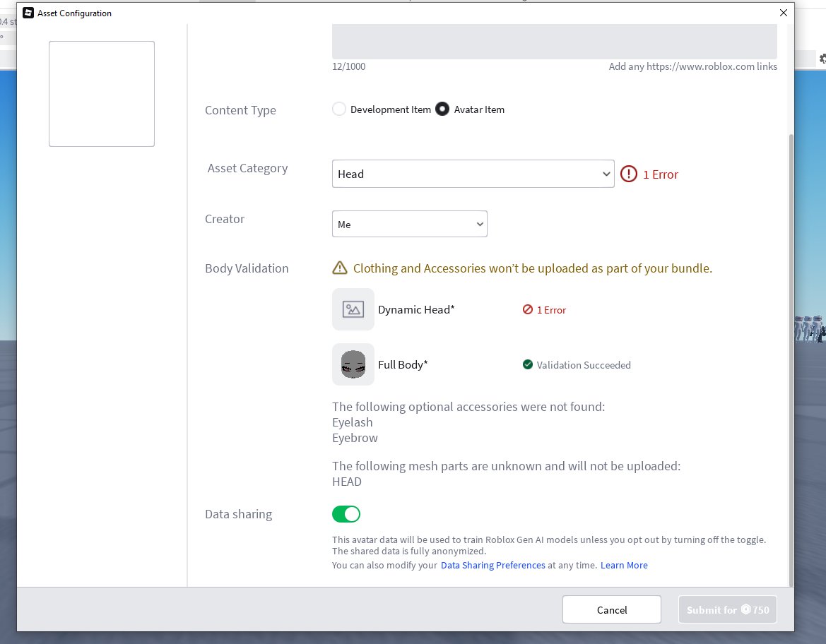Click the Dynamic Head red blocked icon
Image resolution: width=826 pixels, height=644 pixels.
pyautogui.click(x=527, y=309)
